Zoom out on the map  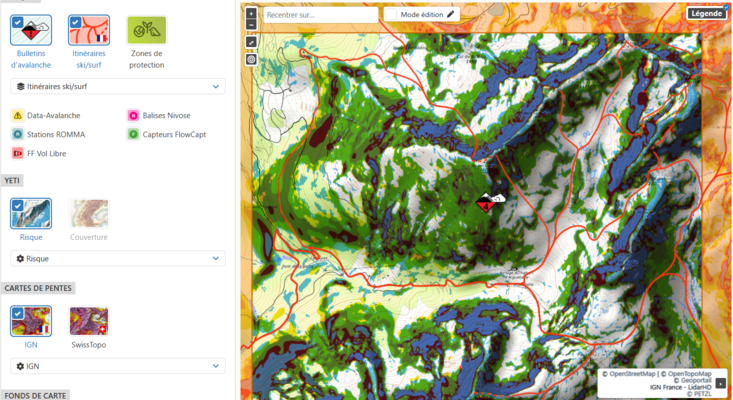pyautogui.click(x=251, y=23)
